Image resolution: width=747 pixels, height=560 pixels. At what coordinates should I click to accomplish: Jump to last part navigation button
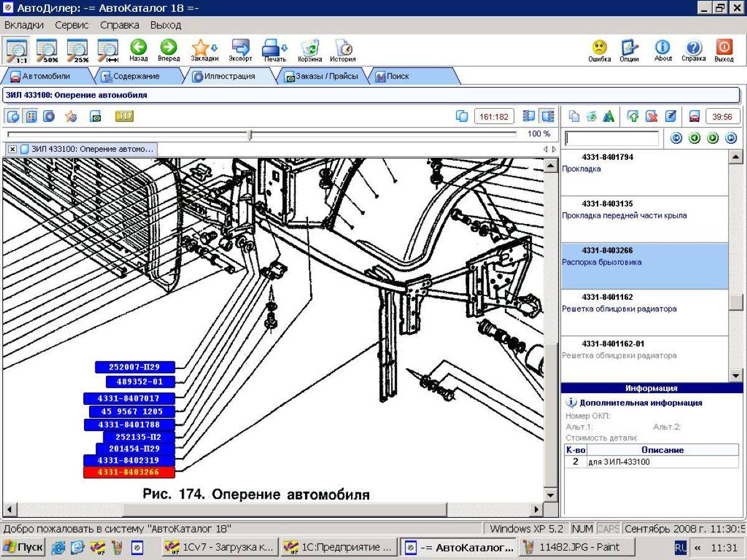click(x=731, y=138)
